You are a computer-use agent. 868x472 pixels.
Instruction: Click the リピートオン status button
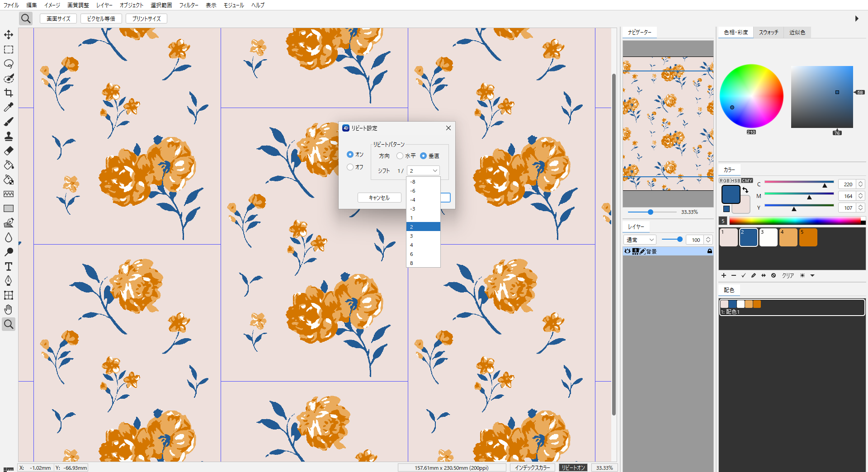(573, 467)
